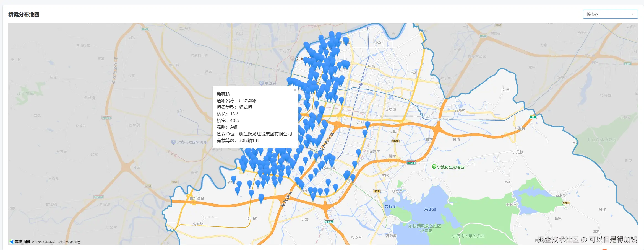This screenshot has width=644, height=250.
Task: Click the 东吴镇 map label
Action: click(517, 152)
